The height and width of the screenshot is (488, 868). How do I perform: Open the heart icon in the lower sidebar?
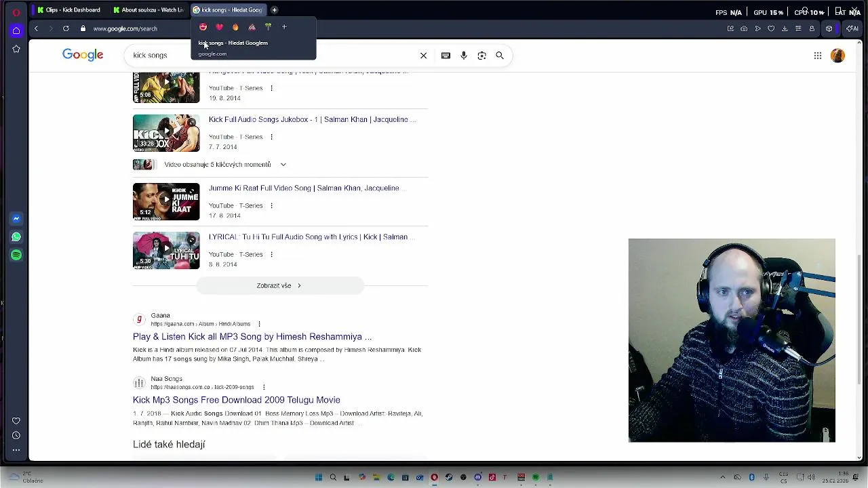coord(16,421)
